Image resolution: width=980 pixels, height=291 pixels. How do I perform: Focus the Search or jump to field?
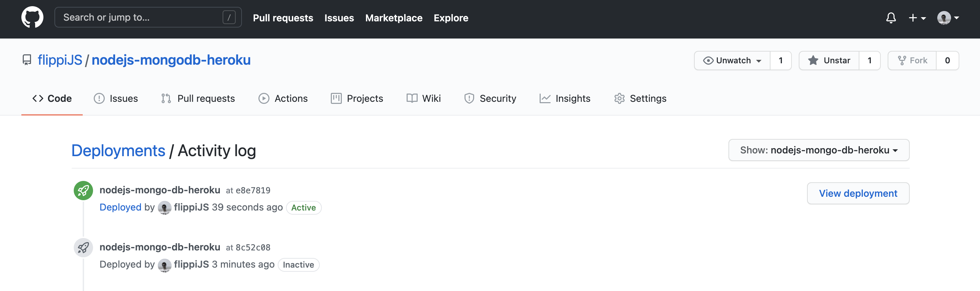pos(141,18)
